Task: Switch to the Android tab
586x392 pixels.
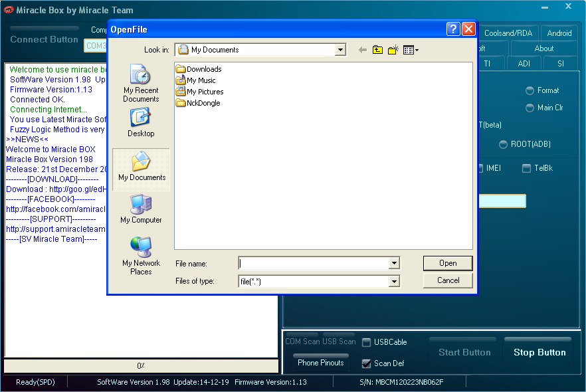Action: pyautogui.click(x=559, y=33)
